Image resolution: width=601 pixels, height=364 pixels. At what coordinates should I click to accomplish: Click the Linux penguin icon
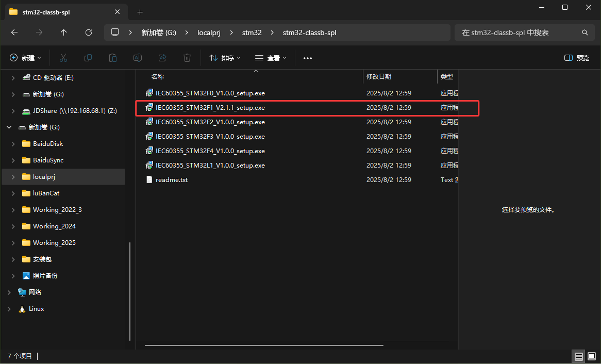point(22,309)
